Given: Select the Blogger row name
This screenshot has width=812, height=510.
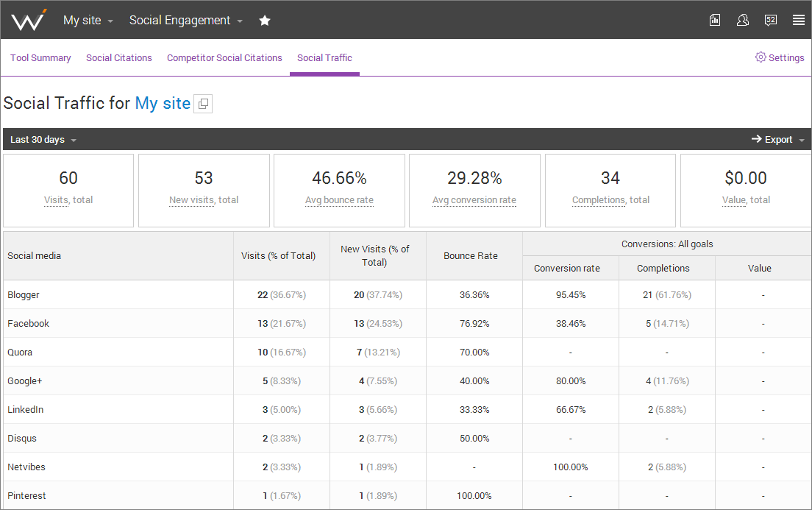Looking at the screenshot, I should (x=24, y=295).
